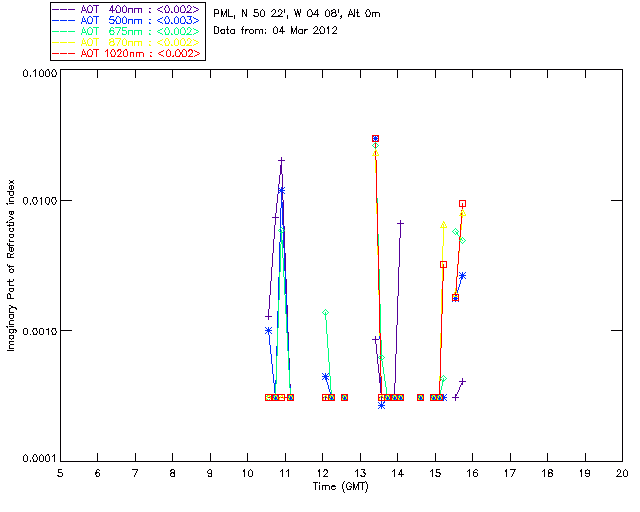This screenshot has width=640, height=512.
Task: Select the AOT 675nm green legend entry
Action: tap(127, 31)
